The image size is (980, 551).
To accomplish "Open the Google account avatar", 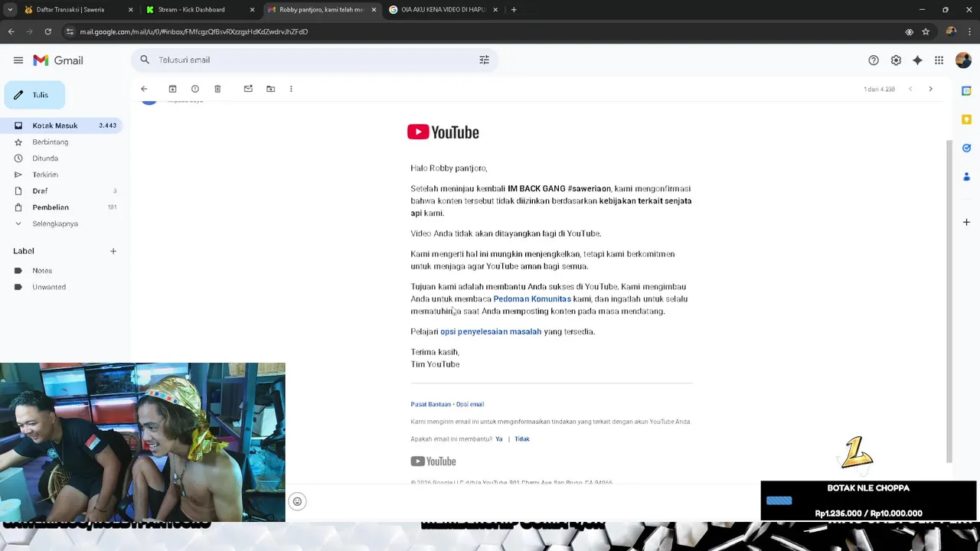I will pos(963,60).
